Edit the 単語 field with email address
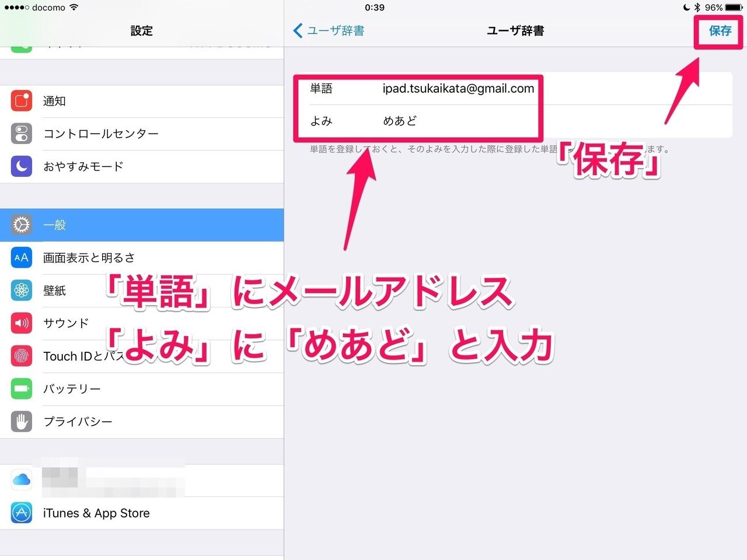 tap(514, 89)
